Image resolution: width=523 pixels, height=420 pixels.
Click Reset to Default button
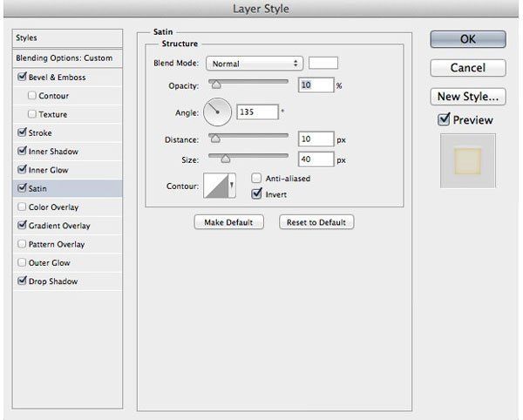tap(316, 222)
